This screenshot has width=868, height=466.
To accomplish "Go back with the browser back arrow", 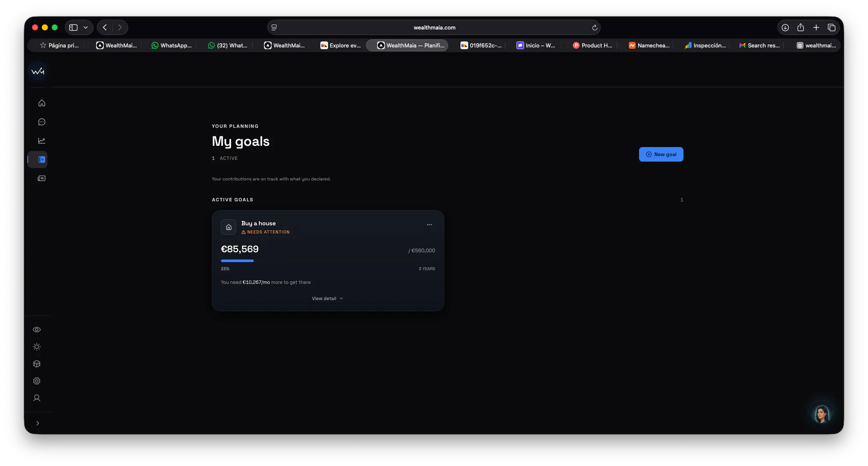I will tap(105, 27).
